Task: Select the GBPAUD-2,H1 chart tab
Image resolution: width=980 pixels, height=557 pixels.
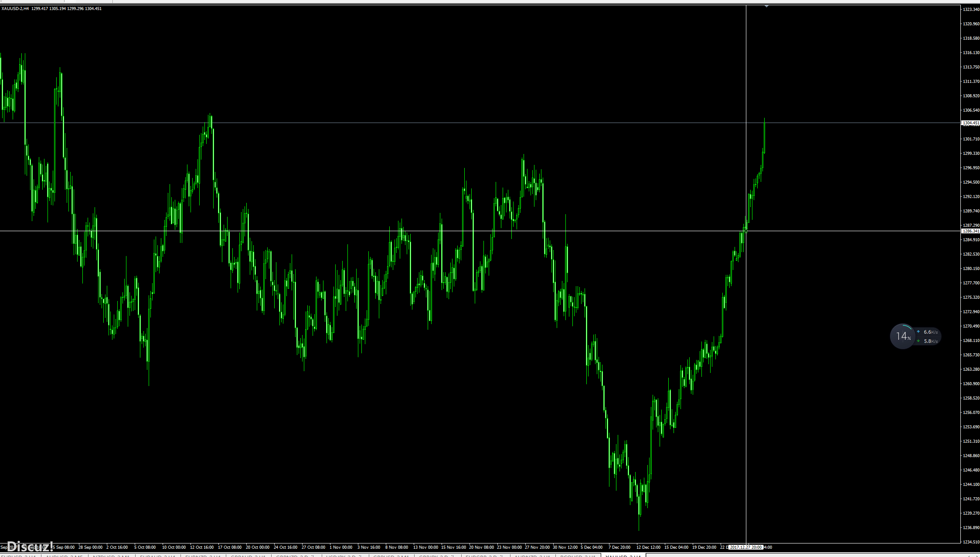Action: coord(248,556)
